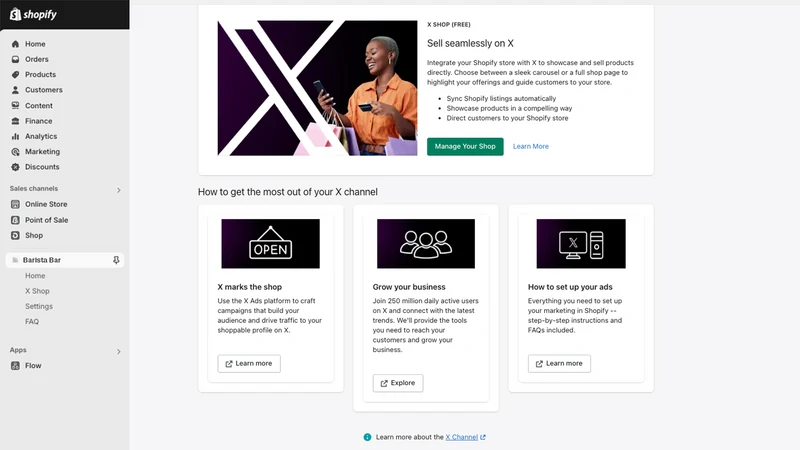Click the Shopify logo in header
Image resolution: width=800 pixels, height=450 pixels.
[x=33, y=14]
